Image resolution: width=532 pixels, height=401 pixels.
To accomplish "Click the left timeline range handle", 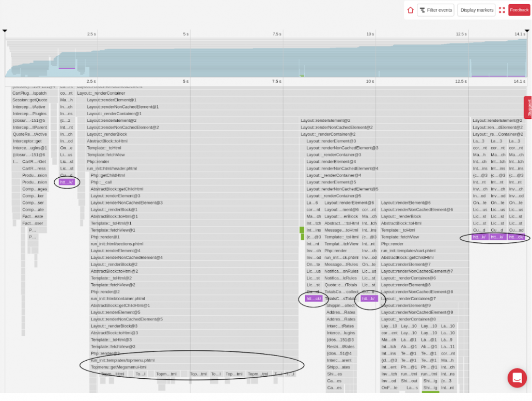I will click(5, 32).
